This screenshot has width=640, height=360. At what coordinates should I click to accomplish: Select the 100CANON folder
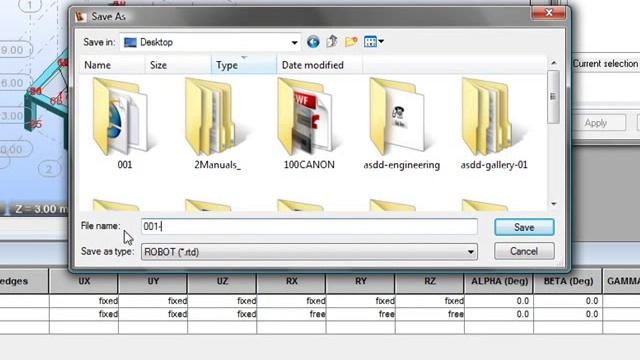pos(309,124)
